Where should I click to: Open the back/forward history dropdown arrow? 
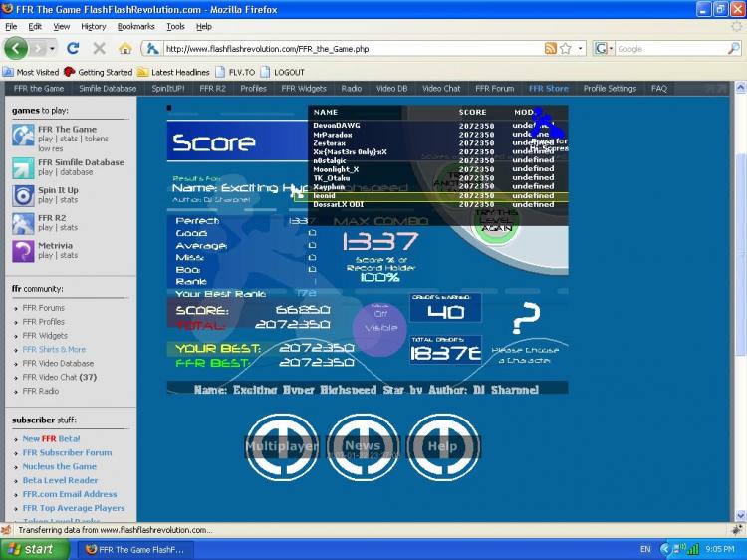[52, 48]
